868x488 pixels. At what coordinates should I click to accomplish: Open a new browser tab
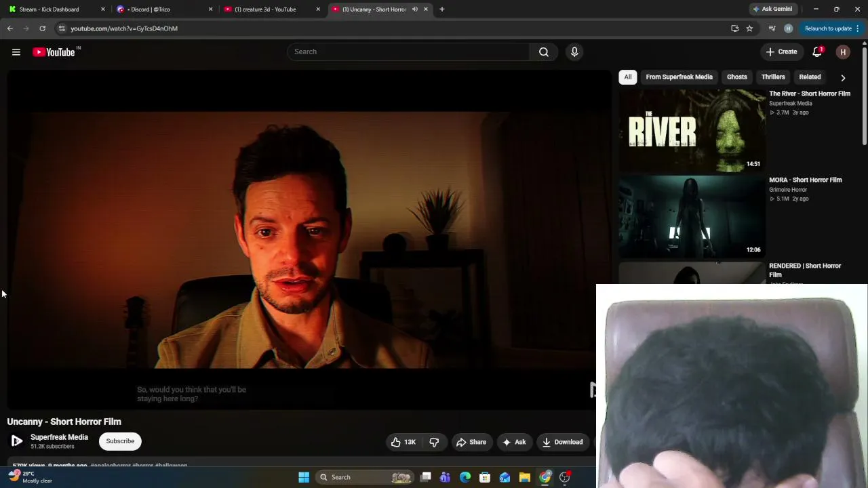442,9
